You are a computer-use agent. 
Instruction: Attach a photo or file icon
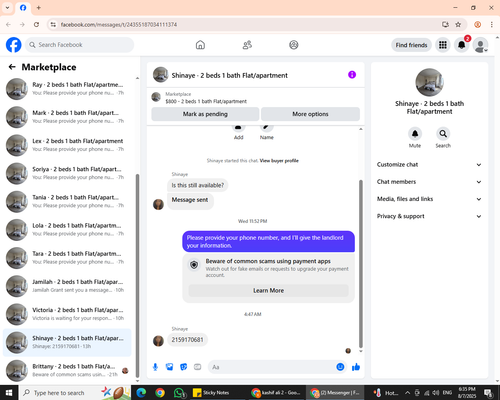(x=170, y=367)
